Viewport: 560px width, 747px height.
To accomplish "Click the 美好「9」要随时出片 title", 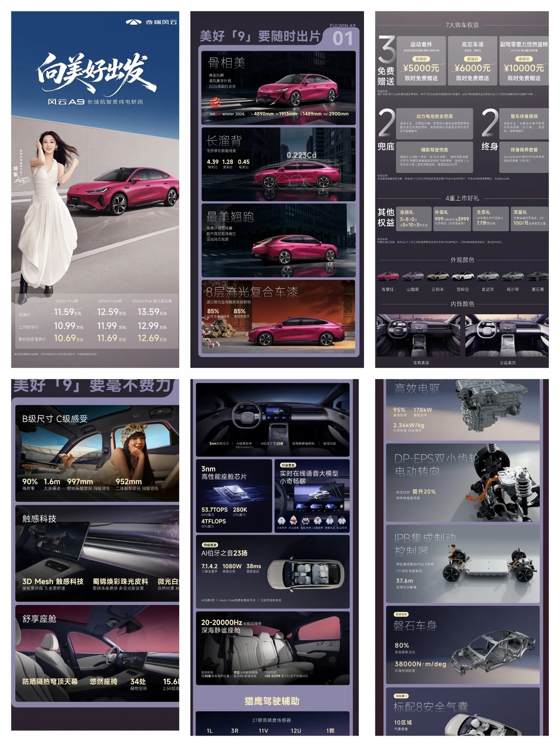I will (260, 36).
